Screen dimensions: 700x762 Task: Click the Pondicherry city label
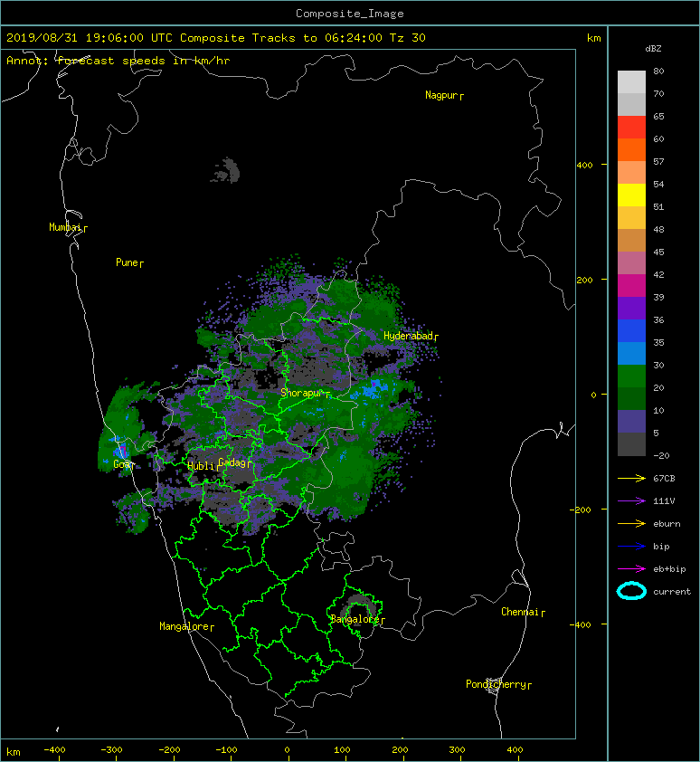(496, 684)
